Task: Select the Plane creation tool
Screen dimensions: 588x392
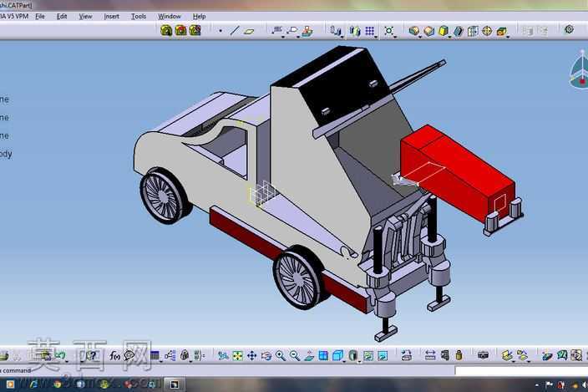Action: [249, 31]
